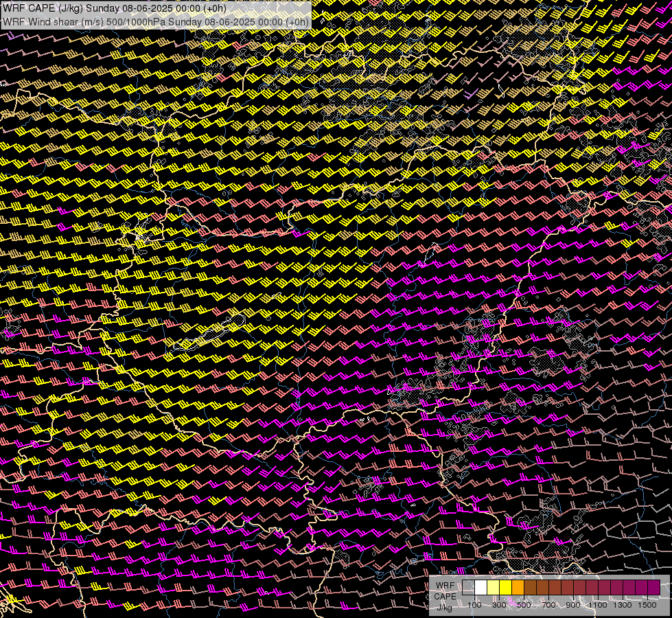Pick the orange CAPE legend swatch
The width and height of the screenshot is (672, 618).
(x=518, y=587)
